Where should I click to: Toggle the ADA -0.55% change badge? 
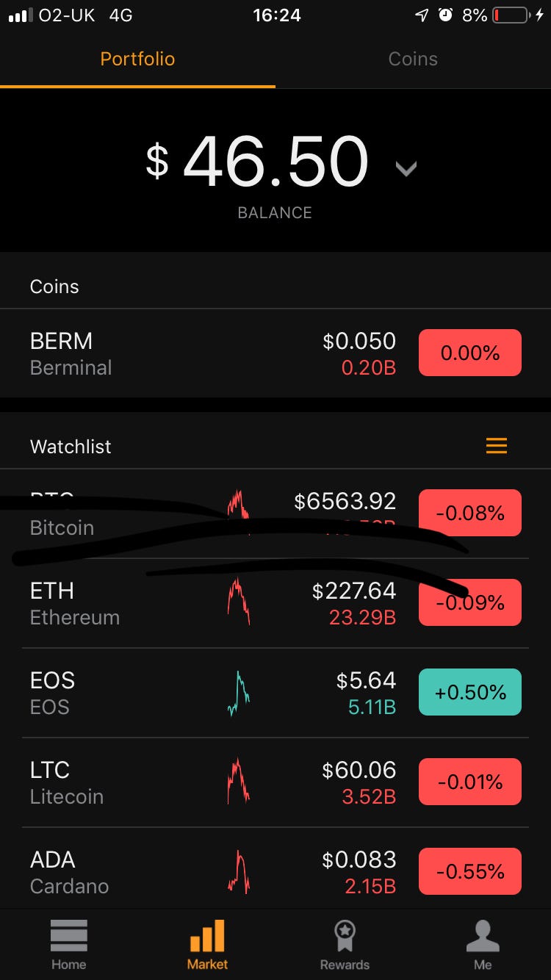(x=470, y=871)
